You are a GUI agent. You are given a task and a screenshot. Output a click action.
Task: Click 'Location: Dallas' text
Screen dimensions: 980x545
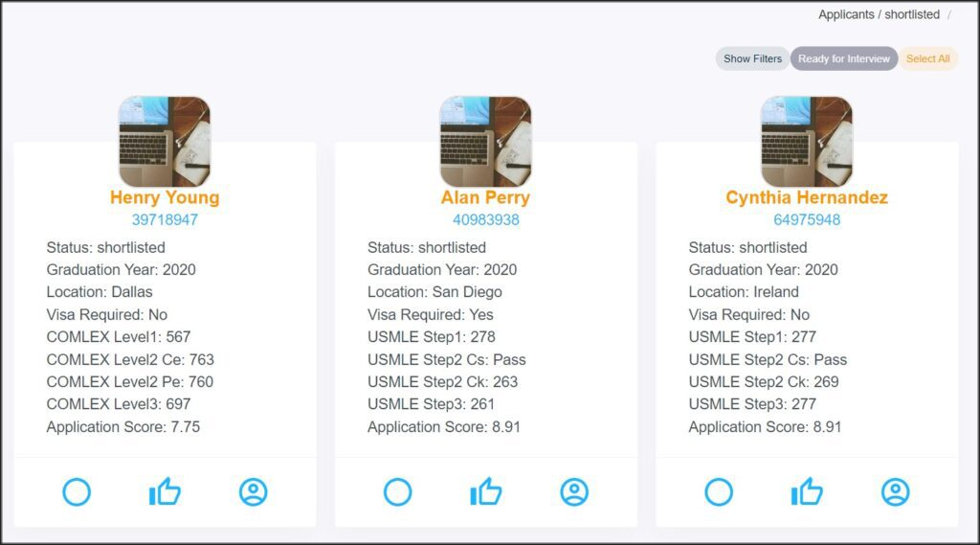[x=100, y=292]
